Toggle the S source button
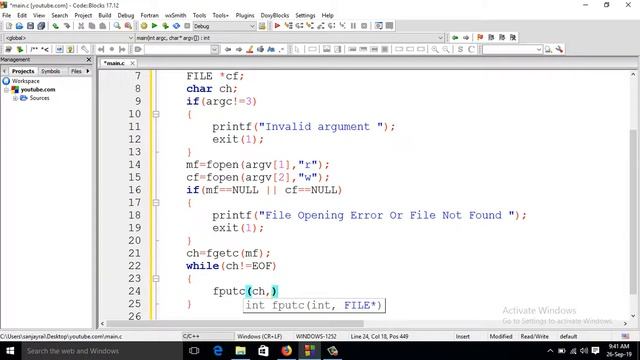This screenshot has height=360, width=640. (x=460, y=49)
